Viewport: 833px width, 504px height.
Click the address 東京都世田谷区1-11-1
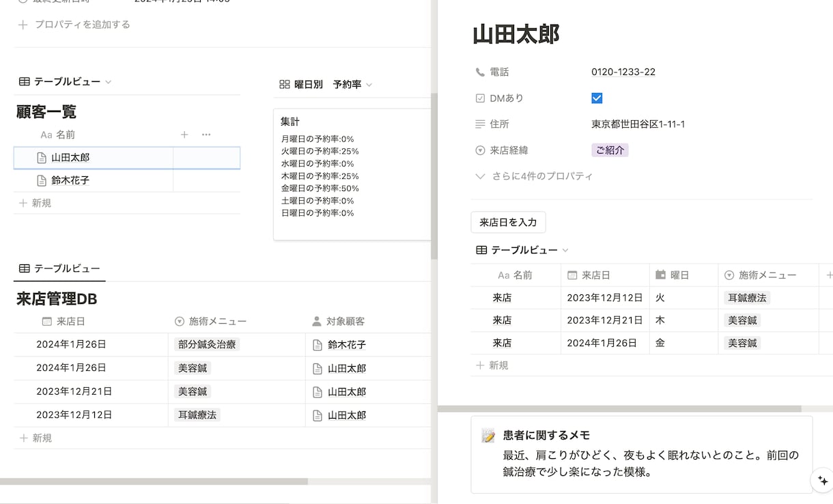tap(638, 124)
